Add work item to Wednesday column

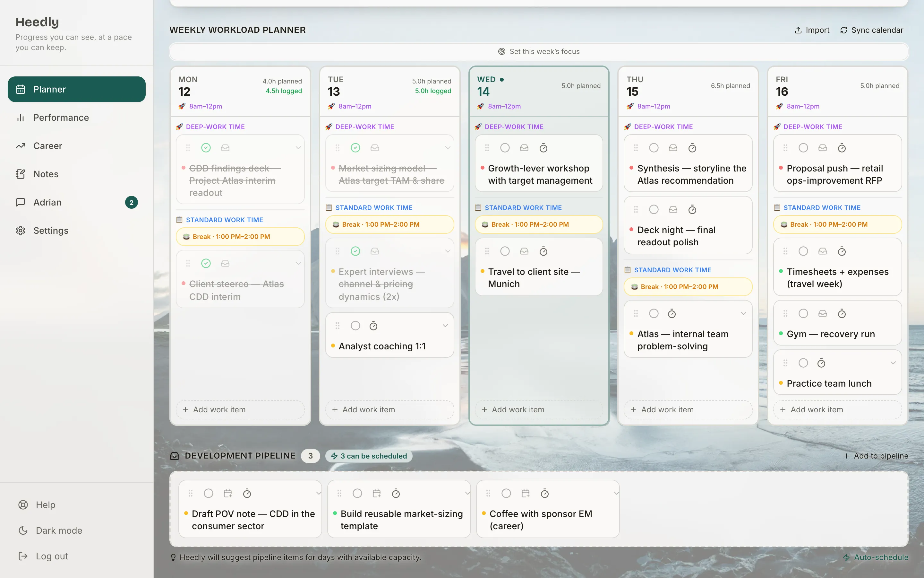tap(539, 410)
